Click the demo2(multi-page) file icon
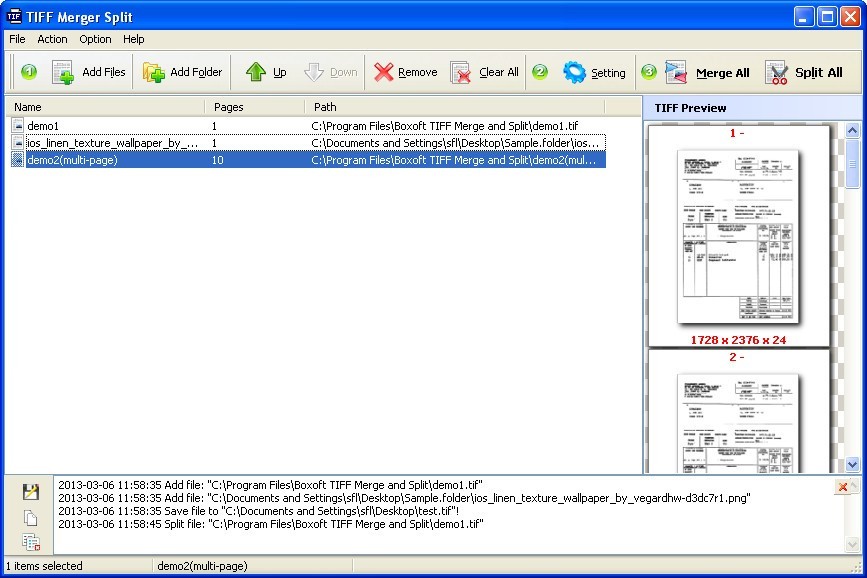Image resolution: width=867 pixels, height=578 pixels. click(x=18, y=160)
